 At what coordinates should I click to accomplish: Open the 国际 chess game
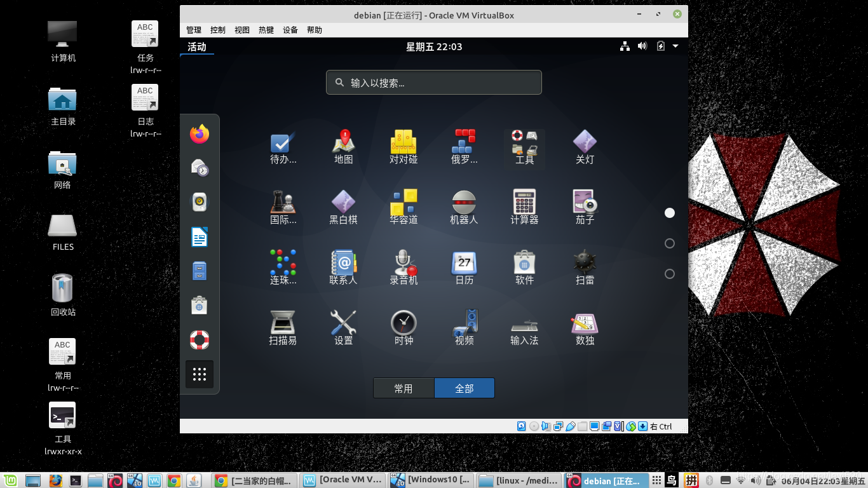283,208
